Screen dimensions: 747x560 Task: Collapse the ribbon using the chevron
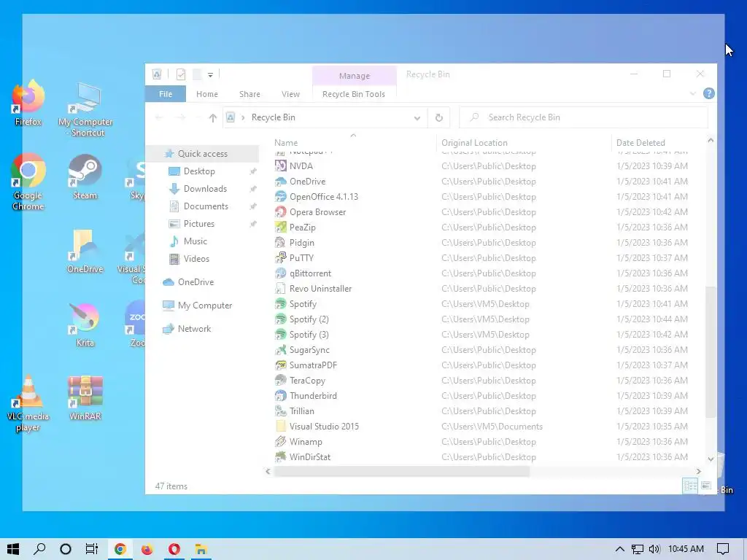click(693, 94)
